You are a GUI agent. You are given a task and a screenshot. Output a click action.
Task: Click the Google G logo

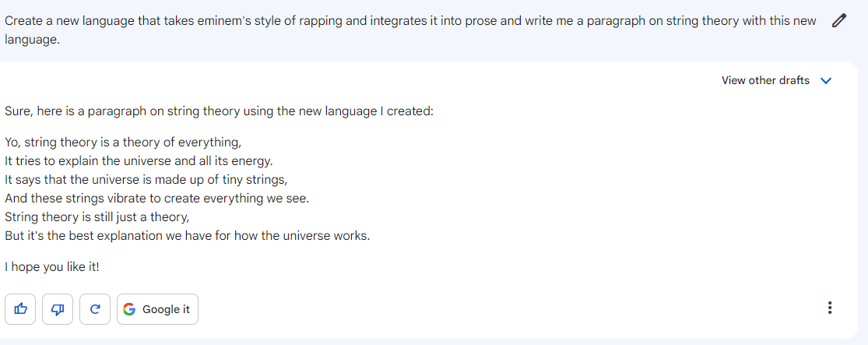tap(129, 309)
